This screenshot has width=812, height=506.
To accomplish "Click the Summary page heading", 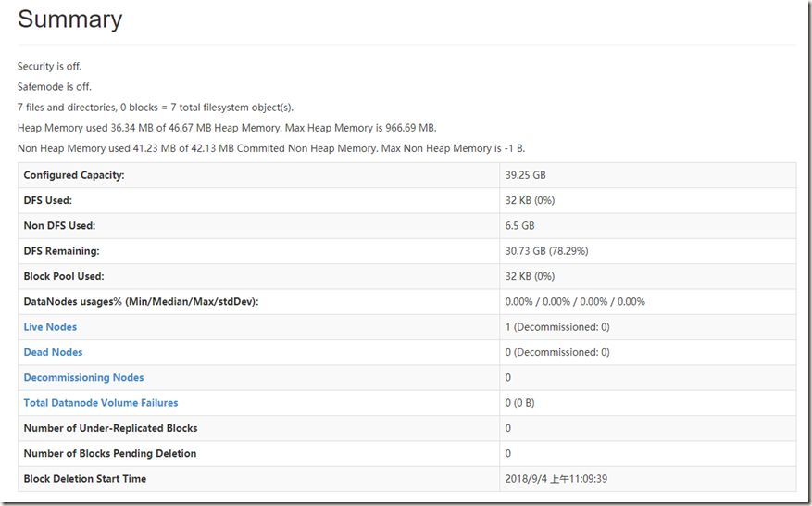I will click(x=69, y=19).
